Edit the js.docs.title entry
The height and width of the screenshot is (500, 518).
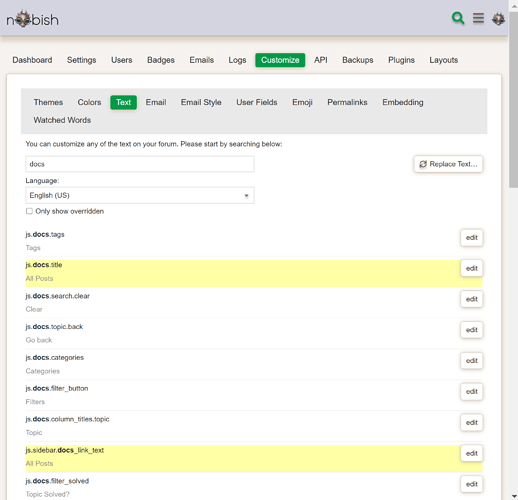(472, 268)
